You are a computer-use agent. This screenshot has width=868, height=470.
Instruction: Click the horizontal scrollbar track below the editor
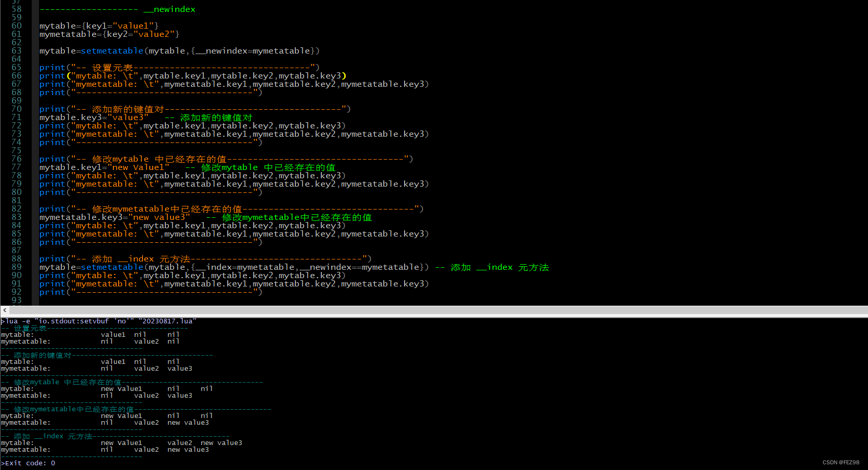tap(438, 310)
